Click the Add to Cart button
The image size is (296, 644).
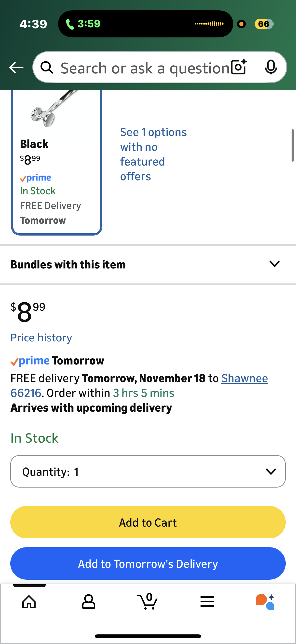[x=148, y=522]
